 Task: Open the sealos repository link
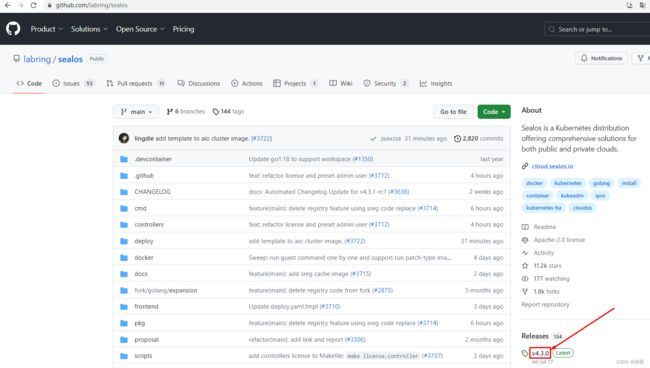point(70,59)
